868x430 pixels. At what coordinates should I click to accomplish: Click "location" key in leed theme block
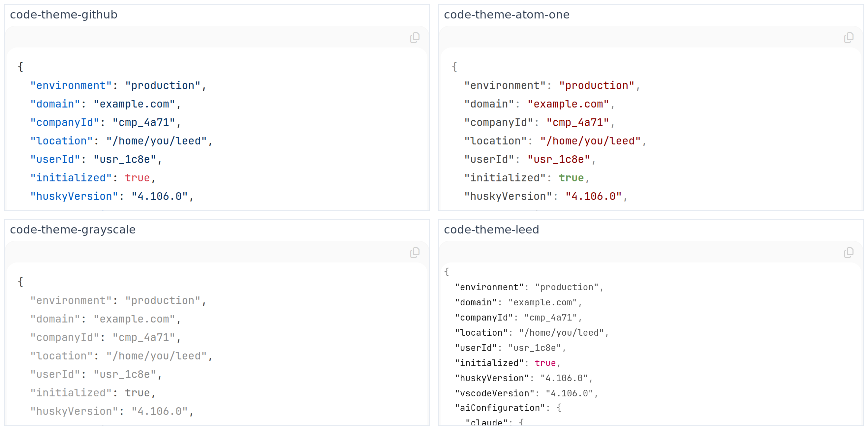pos(481,333)
